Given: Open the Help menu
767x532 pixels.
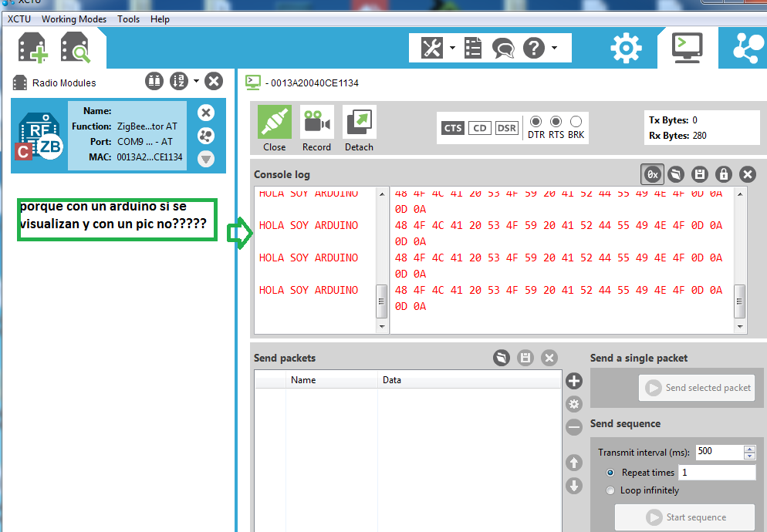Looking at the screenshot, I should pyautogui.click(x=160, y=19).
